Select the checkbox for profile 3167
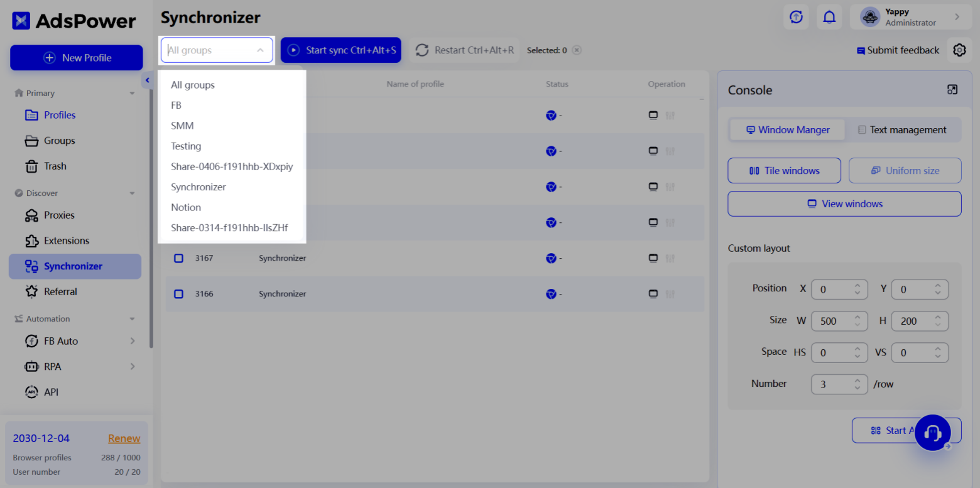The image size is (980, 488). coord(178,258)
